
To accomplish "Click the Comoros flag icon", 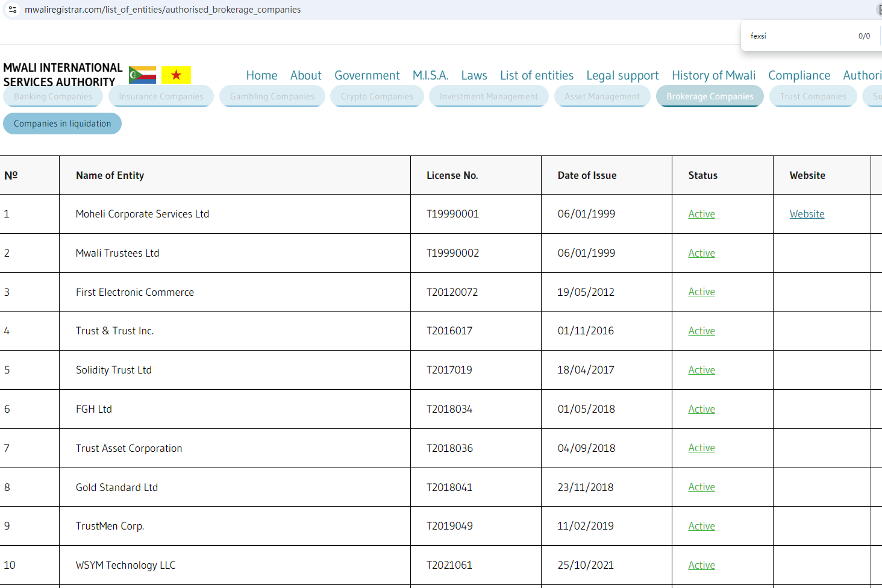I will (142, 75).
